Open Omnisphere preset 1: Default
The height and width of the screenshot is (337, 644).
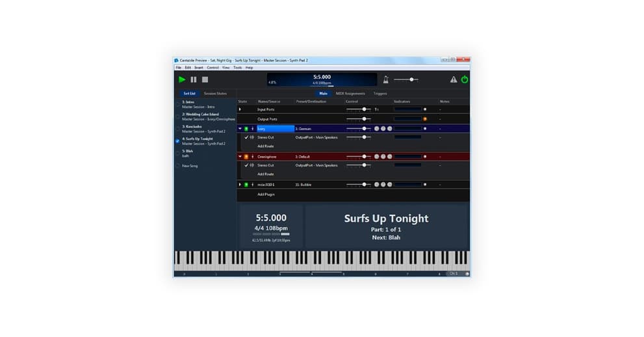click(x=303, y=157)
